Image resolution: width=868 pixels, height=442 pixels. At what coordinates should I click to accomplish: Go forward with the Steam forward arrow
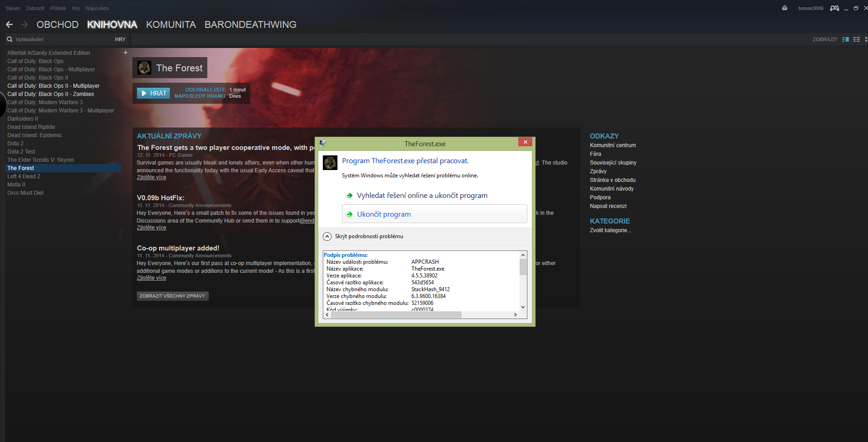pos(25,25)
